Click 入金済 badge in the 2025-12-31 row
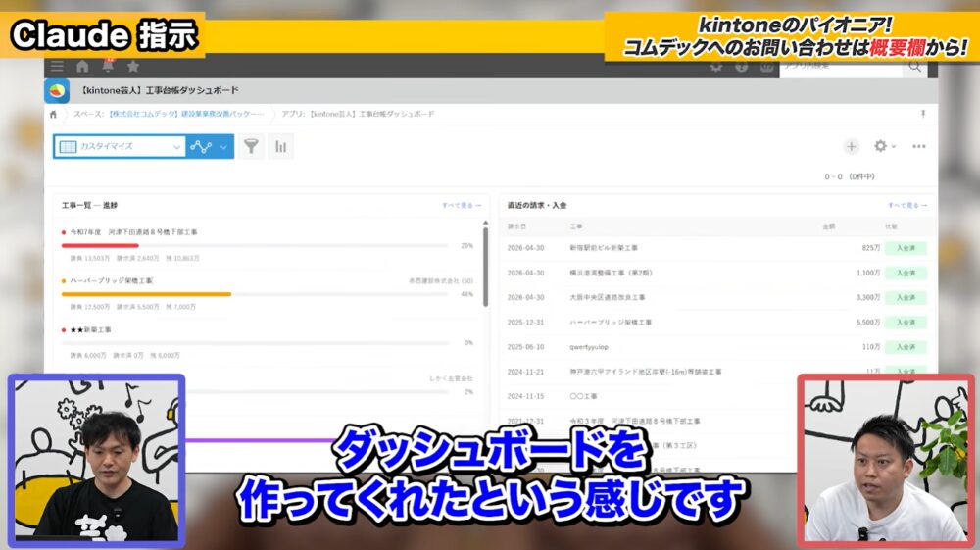The width and height of the screenshot is (980, 550). pyautogui.click(x=906, y=323)
